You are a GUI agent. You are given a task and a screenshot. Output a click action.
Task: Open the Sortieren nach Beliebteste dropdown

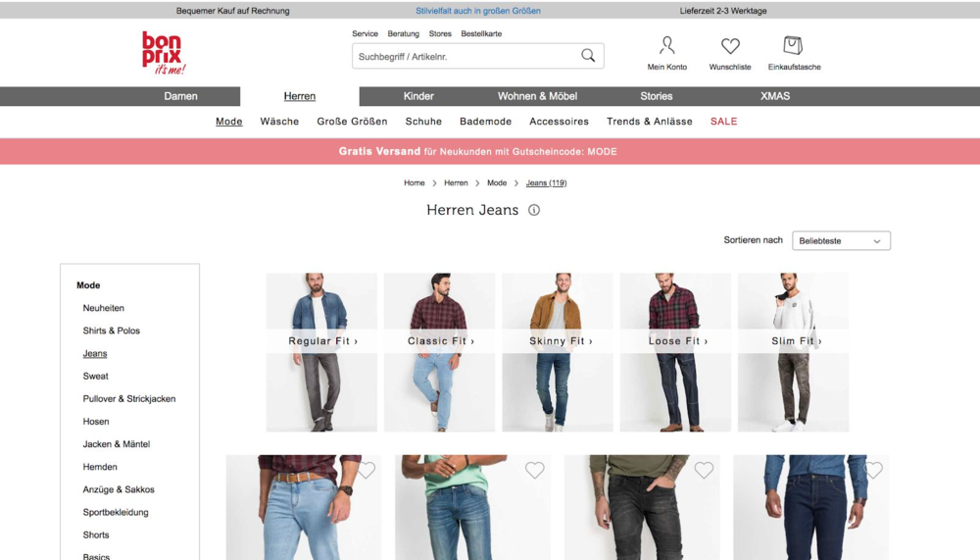[841, 241]
